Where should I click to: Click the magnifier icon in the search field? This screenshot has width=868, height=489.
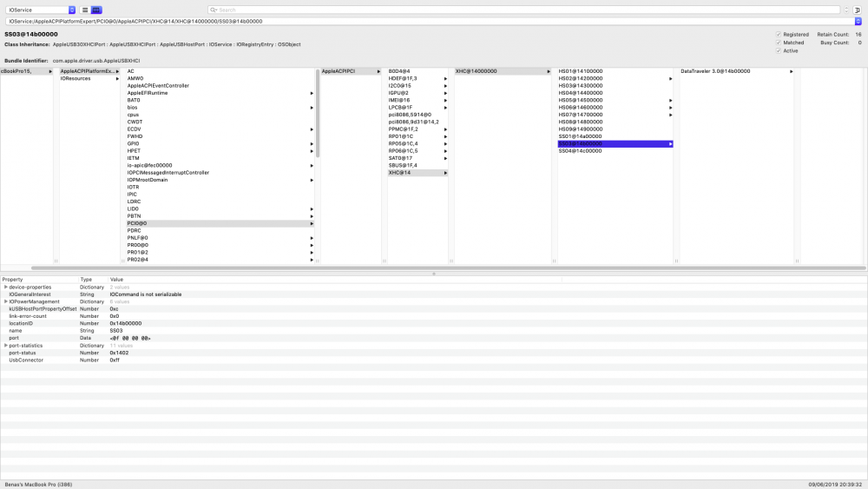click(214, 10)
